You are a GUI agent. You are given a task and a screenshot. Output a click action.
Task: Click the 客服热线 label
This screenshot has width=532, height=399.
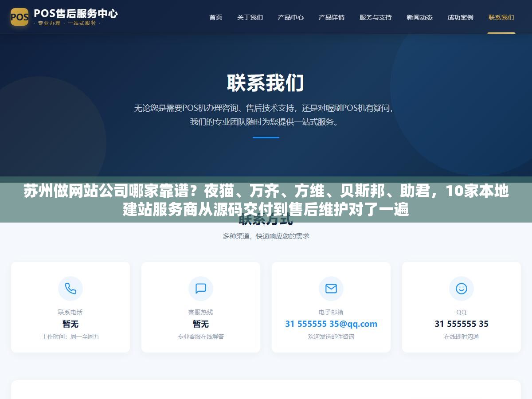(201, 312)
